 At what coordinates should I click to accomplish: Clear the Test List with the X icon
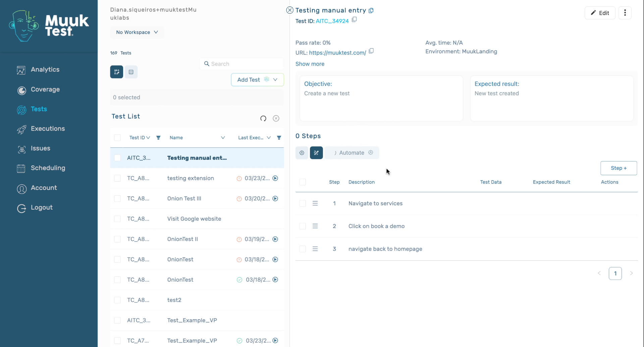point(276,119)
